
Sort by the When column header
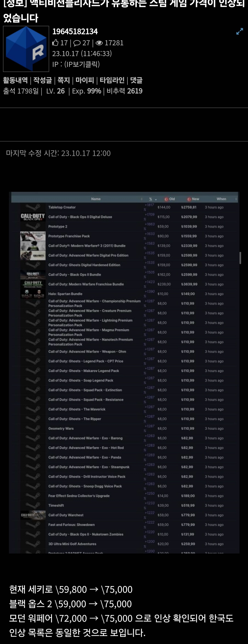pyautogui.click(x=221, y=199)
